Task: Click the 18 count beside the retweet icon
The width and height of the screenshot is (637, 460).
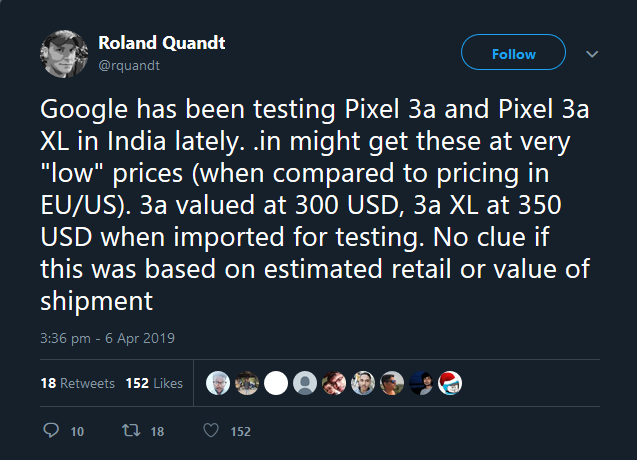Action: click(x=155, y=432)
